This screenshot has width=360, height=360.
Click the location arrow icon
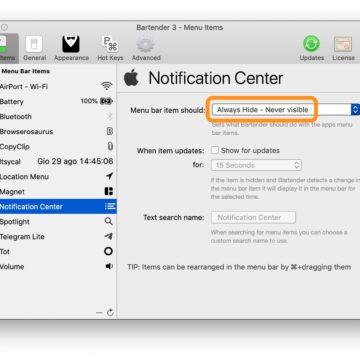point(109,176)
